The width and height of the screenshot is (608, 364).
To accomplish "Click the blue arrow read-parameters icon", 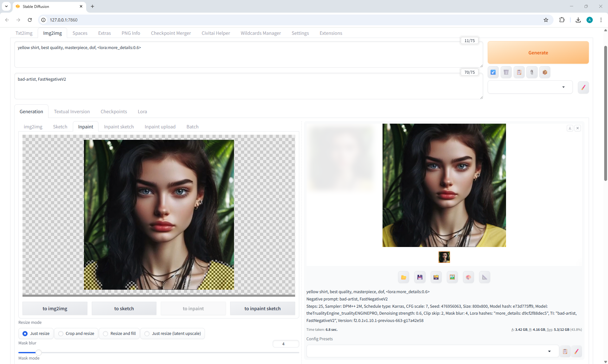I will (x=493, y=72).
